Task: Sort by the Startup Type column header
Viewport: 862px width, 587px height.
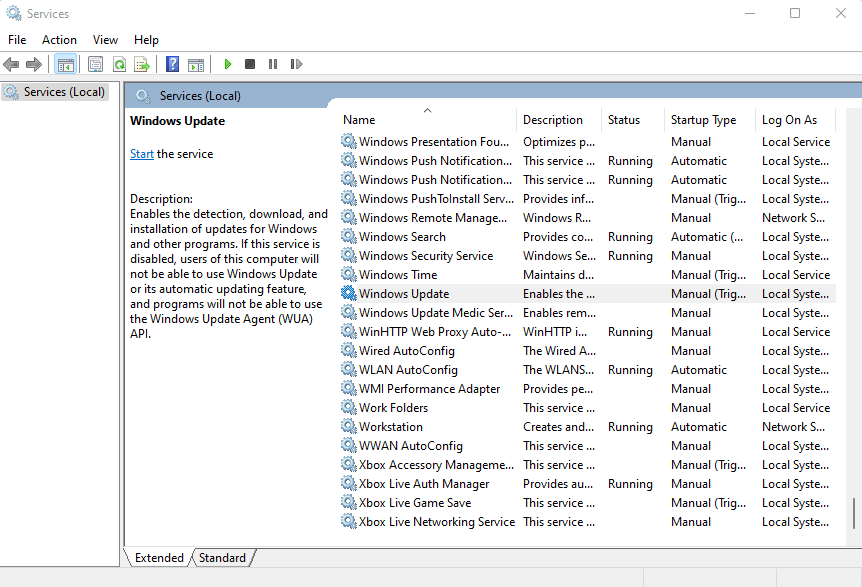Action: point(703,120)
